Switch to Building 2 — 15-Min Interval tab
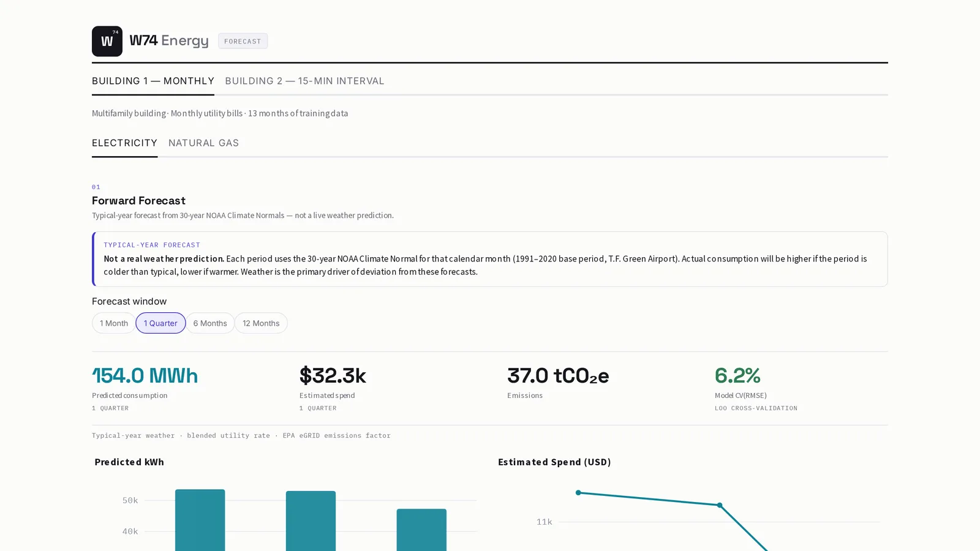Viewport: 980px width, 551px height. coord(304,81)
